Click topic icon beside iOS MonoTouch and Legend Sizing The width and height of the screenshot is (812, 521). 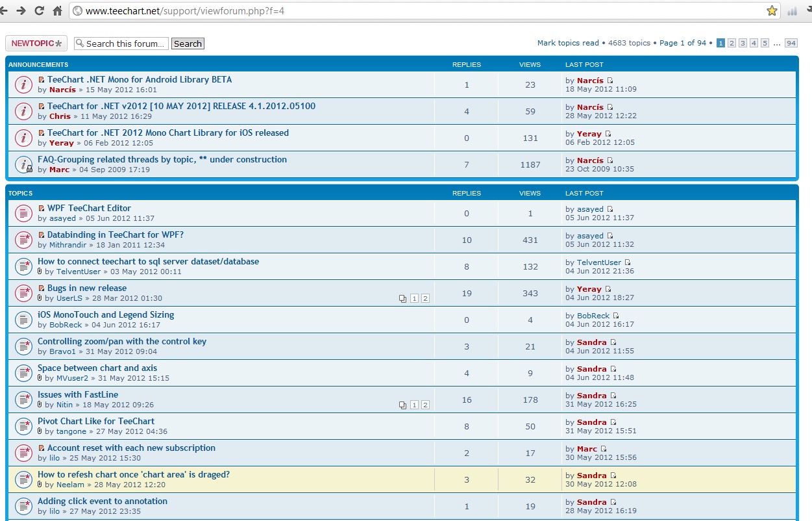pos(23,320)
